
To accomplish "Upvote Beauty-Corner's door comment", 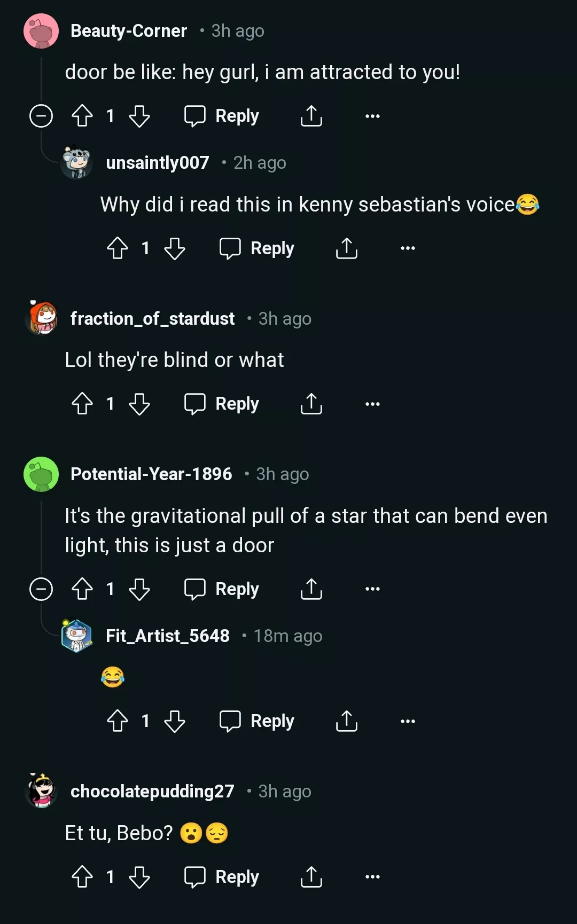I will point(82,116).
